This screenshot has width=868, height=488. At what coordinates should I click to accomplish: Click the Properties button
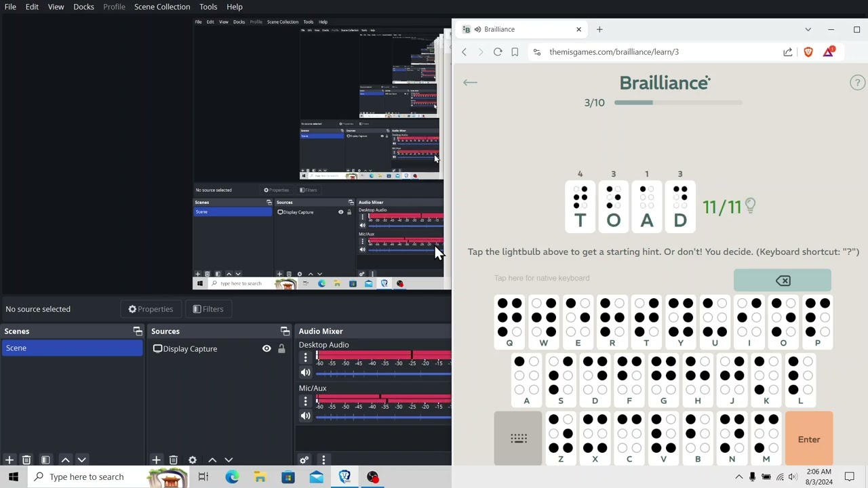[x=151, y=309]
